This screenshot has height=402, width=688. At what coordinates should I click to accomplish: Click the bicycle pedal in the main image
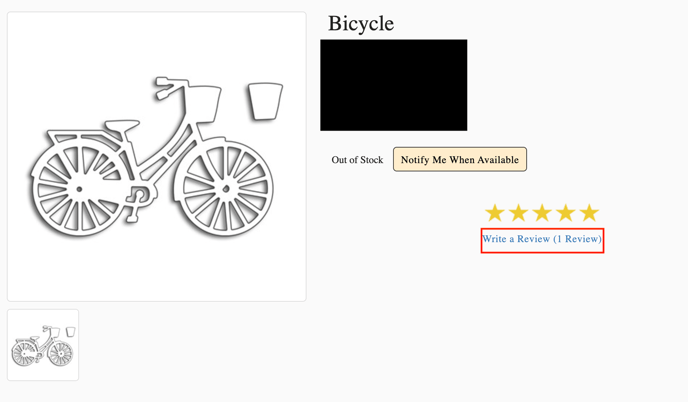138,196
